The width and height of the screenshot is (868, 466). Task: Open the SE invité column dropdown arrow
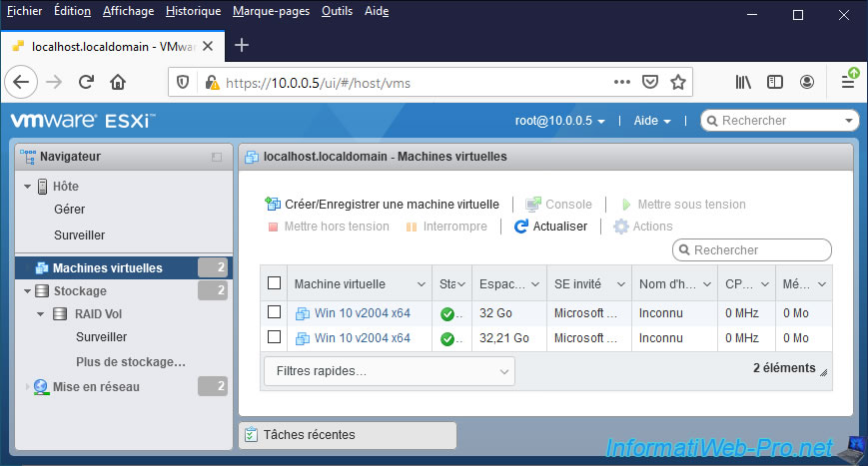click(621, 284)
